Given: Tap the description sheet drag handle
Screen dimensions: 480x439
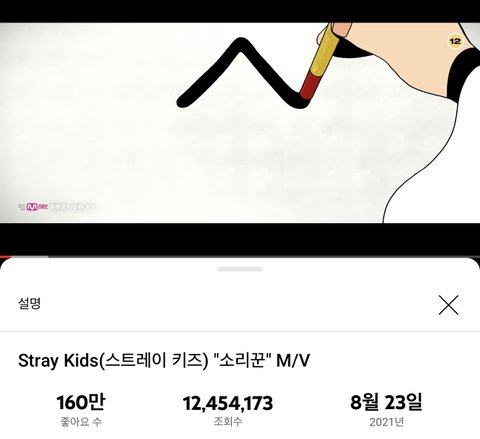Looking at the screenshot, I should click(x=240, y=269).
